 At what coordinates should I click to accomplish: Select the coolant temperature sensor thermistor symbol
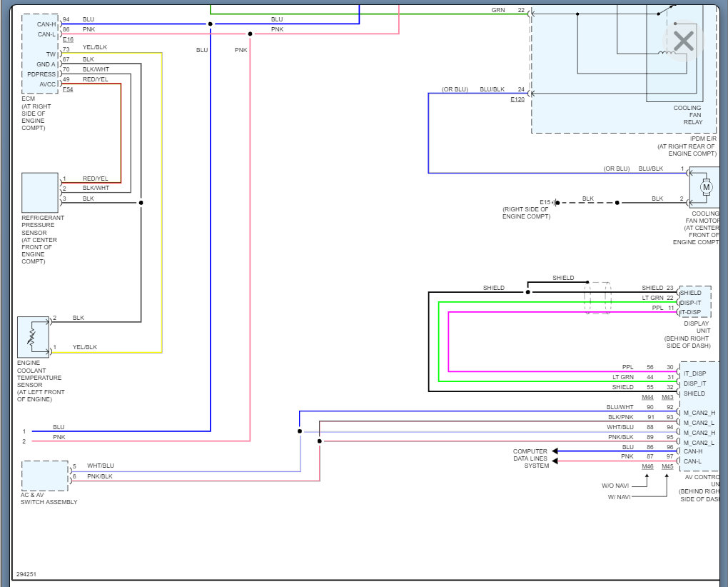[32, 336]
